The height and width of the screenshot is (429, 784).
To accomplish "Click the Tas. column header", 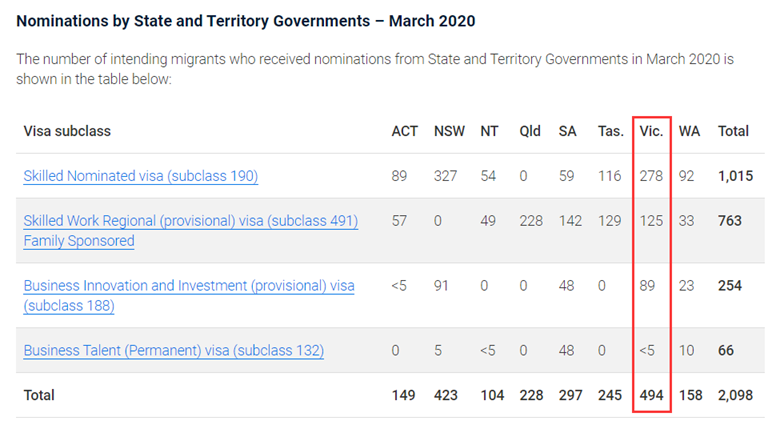I will click(610, 132).
